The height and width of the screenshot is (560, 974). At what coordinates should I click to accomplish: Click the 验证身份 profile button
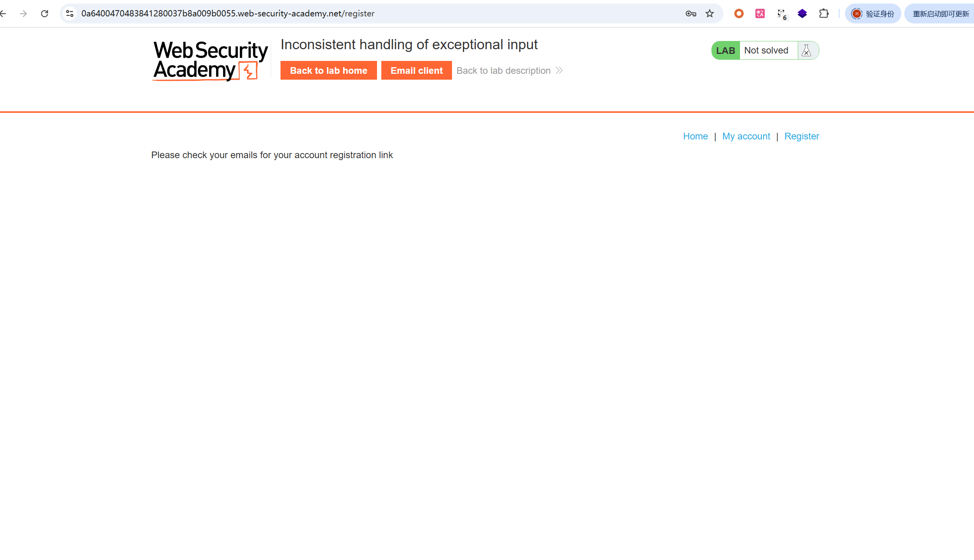coord(873,14)
